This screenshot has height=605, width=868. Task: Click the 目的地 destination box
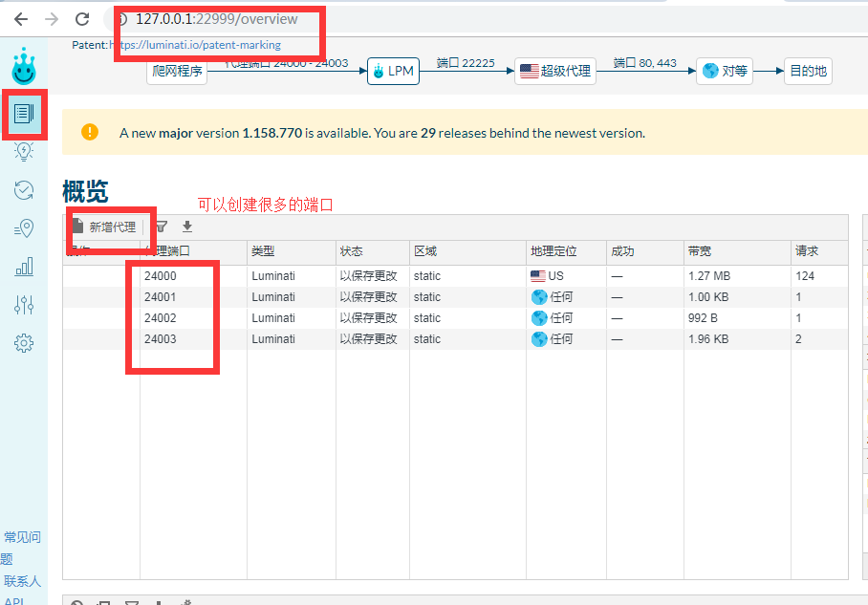click(x=808, y=71)
